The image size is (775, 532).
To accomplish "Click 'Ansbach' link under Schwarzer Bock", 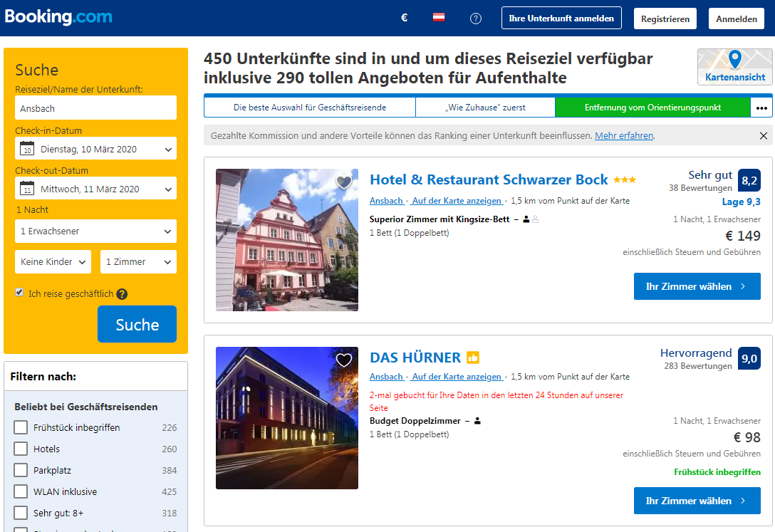I will (387, 201).
